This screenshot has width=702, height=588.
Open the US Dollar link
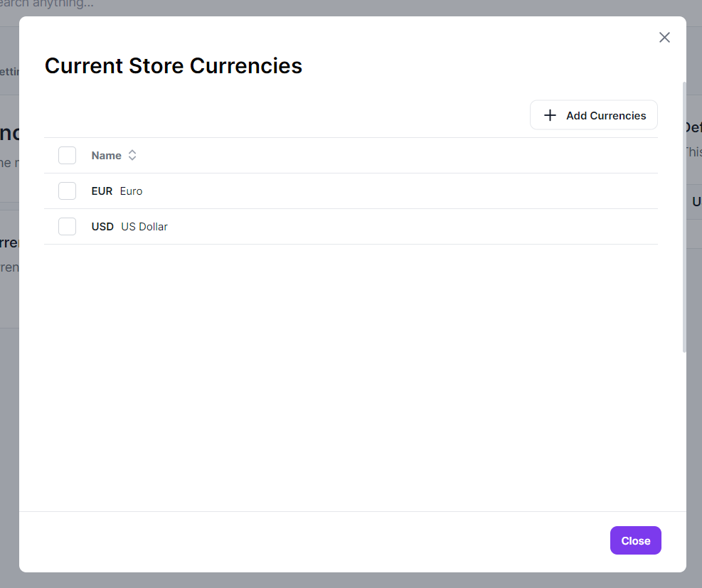(x=144, y=226)
